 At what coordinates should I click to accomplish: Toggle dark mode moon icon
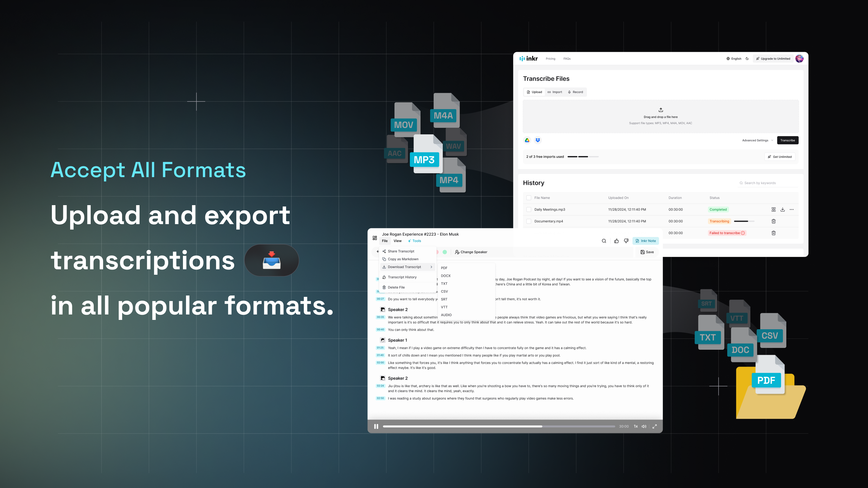point(747,59)
